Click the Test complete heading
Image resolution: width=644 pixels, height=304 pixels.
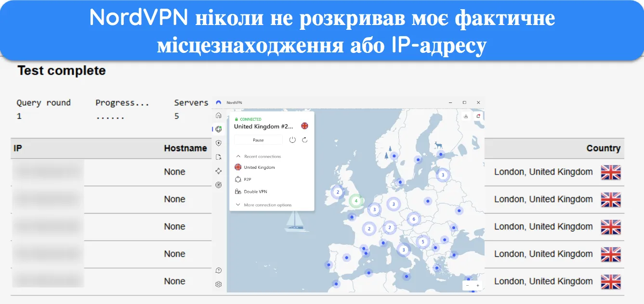tap(62, 71)
